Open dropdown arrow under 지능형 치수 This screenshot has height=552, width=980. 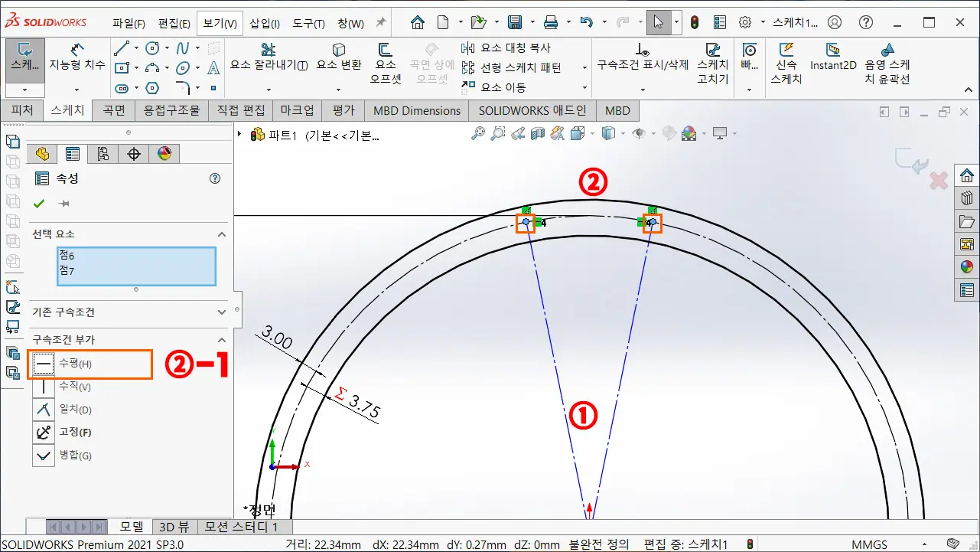[x=77, y=90]
